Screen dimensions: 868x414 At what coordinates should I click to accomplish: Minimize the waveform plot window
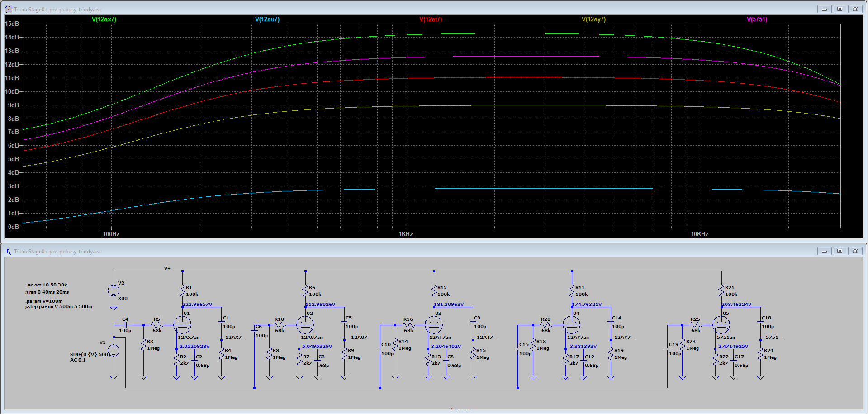(824, 9)
